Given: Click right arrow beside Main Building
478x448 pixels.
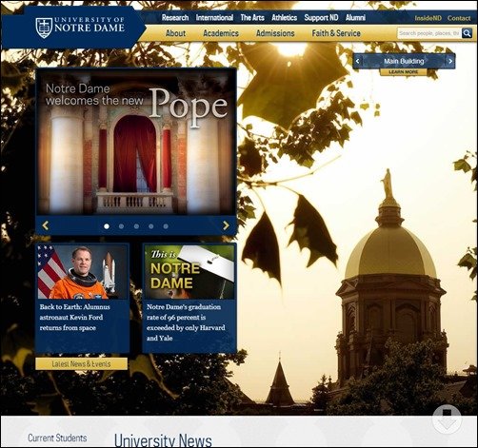Looking at the screenshot, I should (x=450, y=61).
